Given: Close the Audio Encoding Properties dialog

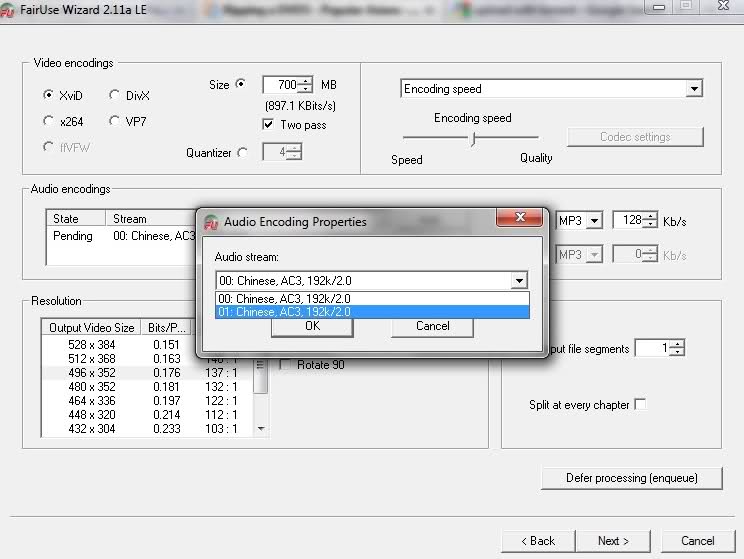Looking at the screenshot, I should pyautogui.click(x=520, y=217).
